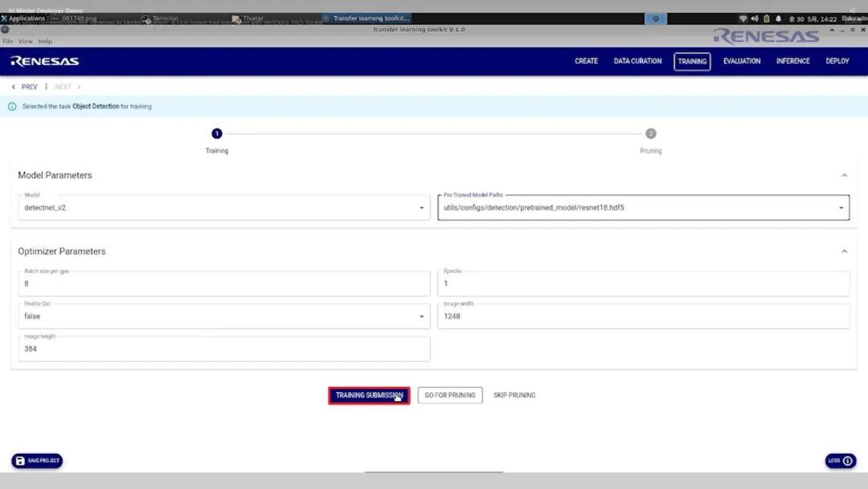Screen dimensions: 868x489
Task: Click the disk icon on Save Project
Action: tap(20, 461)
